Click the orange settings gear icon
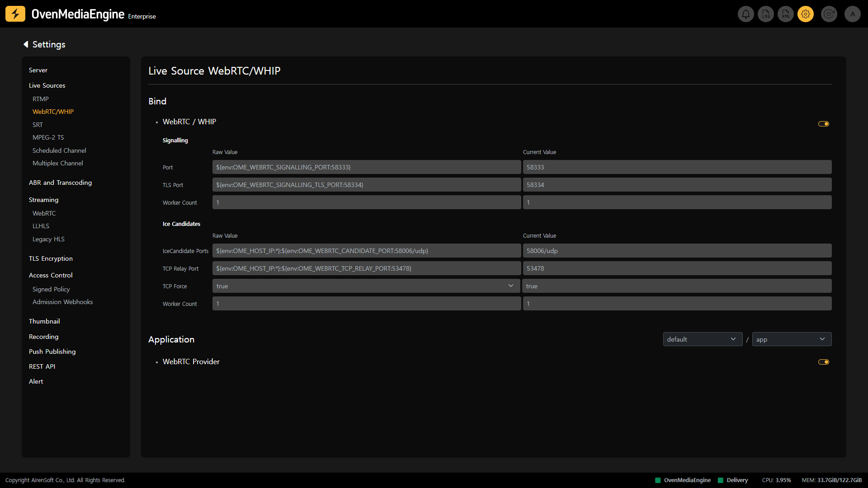This screenshot has height=488, width=868. click(806, 14)
